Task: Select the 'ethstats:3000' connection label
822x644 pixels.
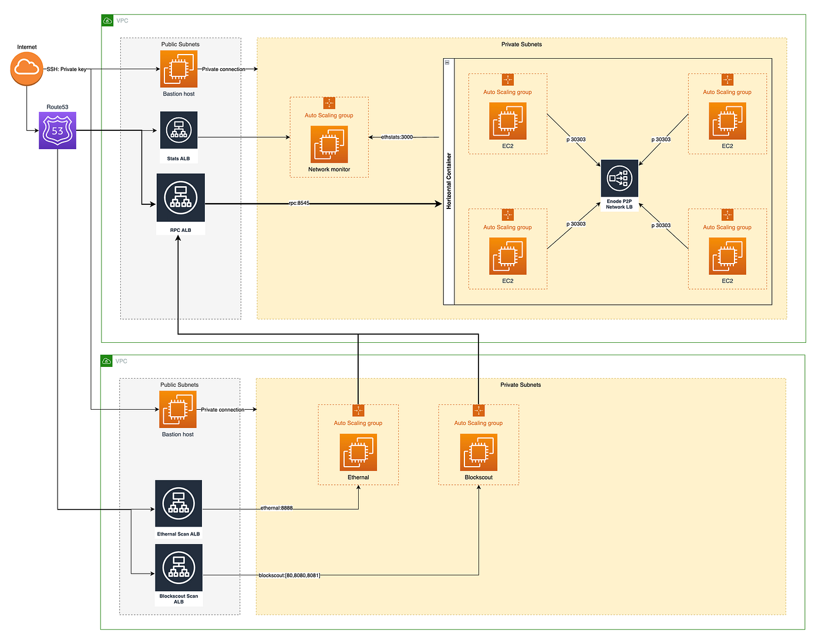Action: [x=397, y=137]
